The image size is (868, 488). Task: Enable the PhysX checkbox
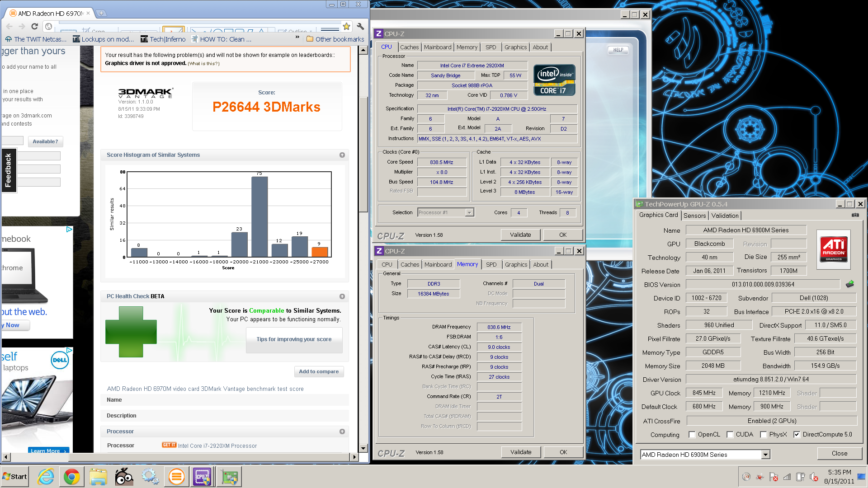pos(763,435)
